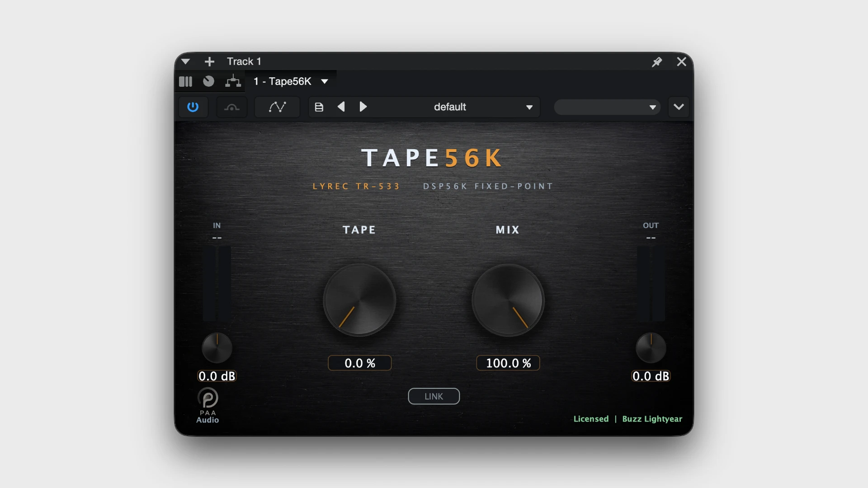Screen dimensions: 868x488
Task: Click the IN level meter
Action: coord(217,284)
